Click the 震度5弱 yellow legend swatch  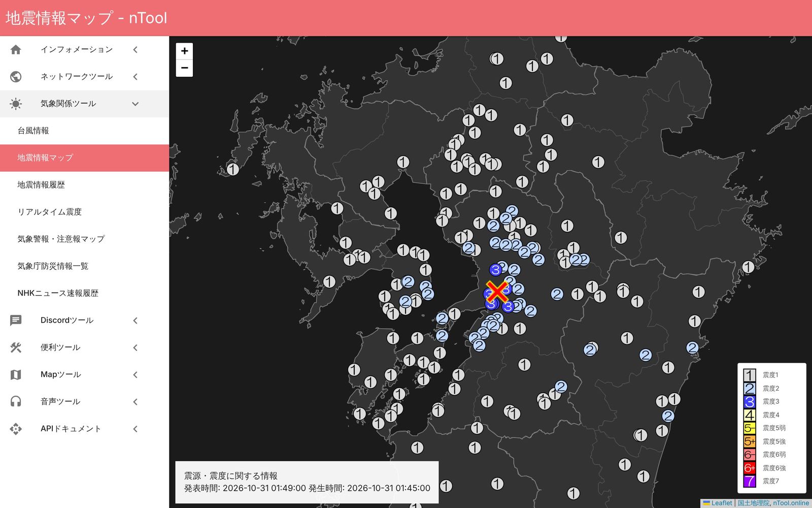pos(750,428)
